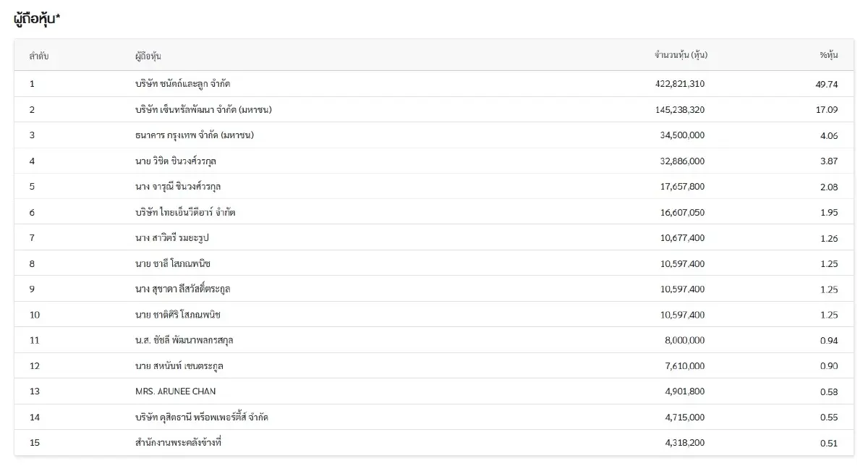Click ธนาคาร กรุงเทพ จำกัด (มหาชน) name
The width and height of the screenshot is (868, 466).
point(194,135)
